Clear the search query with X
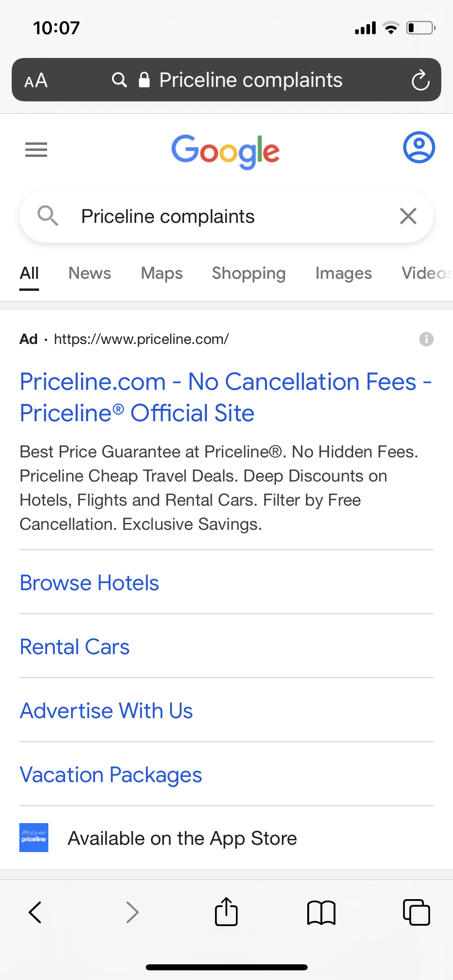Viewport: 453px width, 980px height. [x=408, y=216]
